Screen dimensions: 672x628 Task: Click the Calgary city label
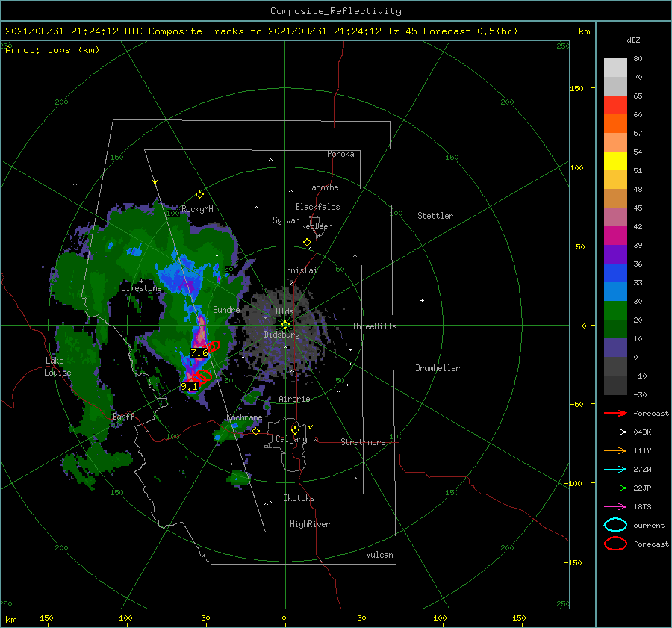[291, 439]
